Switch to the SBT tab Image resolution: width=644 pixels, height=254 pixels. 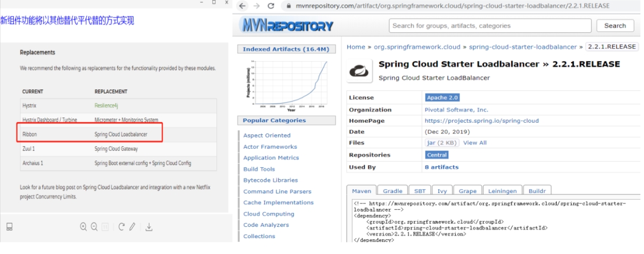(x=420, y=191)
